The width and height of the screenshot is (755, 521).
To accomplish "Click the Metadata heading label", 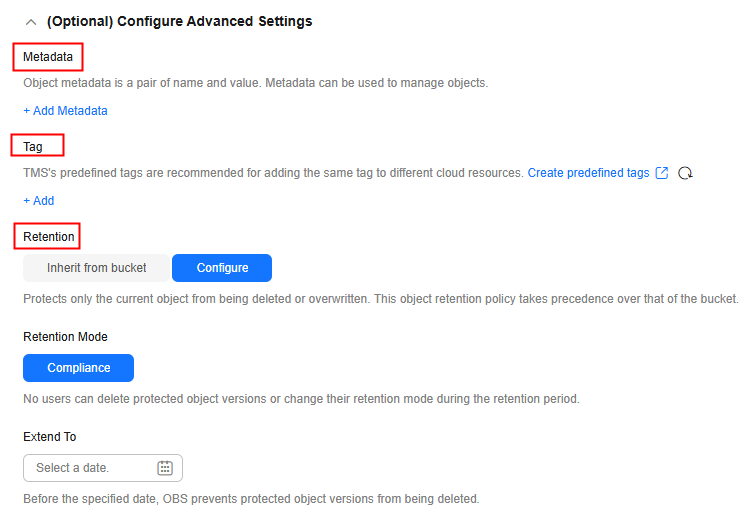I will point(48,57).
